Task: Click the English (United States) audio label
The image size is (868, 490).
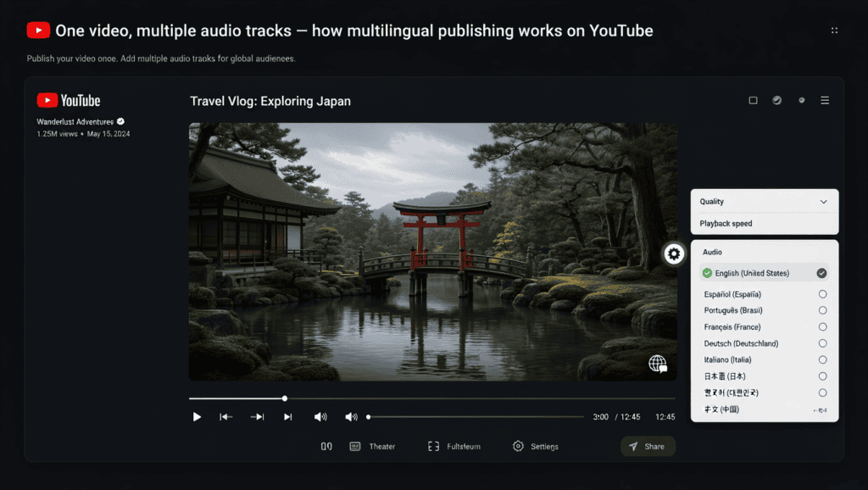Action: [752, 273]
